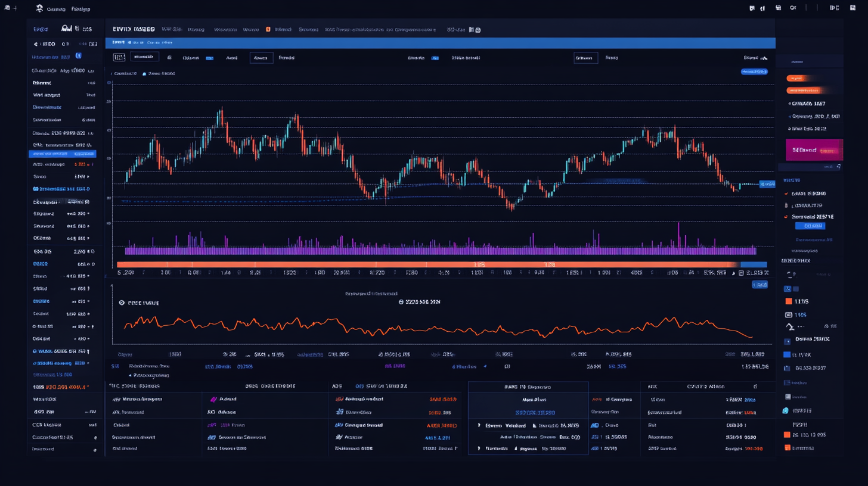The height and width of the screenshot is (486, 868).
Task: Click the camera snapshot icon near top right
Action: tap(779, 8)
